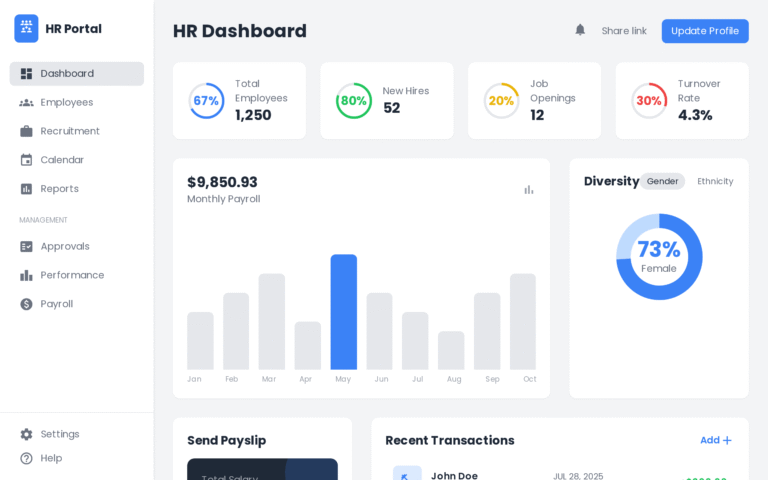The width and height of the screenshot is (768, 480).
Task: Click the Total Employees 67% progress ring
Action: tap(206, 101)
